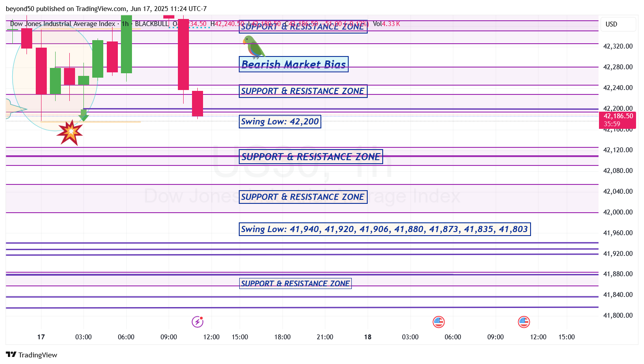Click the 17 date label on time axis
The image size is (644, 364).
[x=41, y=337]
